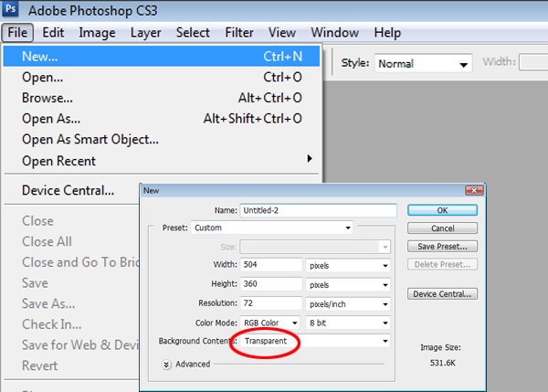Open Background Contents dropdown showing Transparent

[x=315, y=341]
